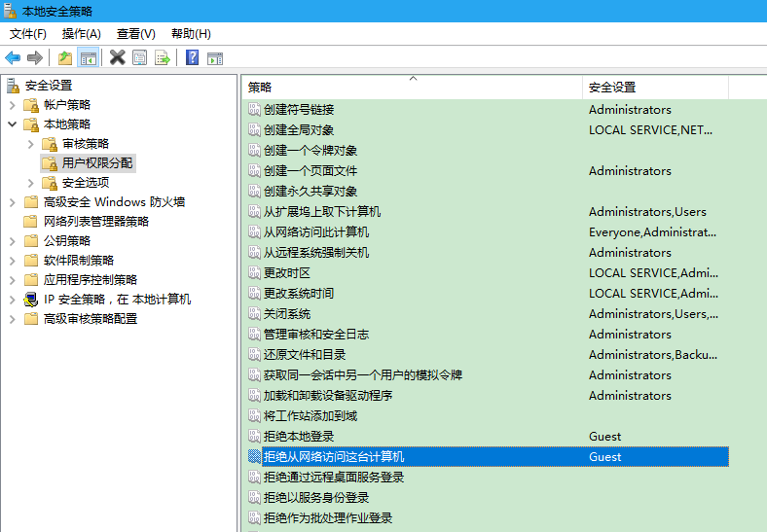Expand the 公钥策略 tree node
Viewport: 767px width, 532px height.
pos(13,241)
